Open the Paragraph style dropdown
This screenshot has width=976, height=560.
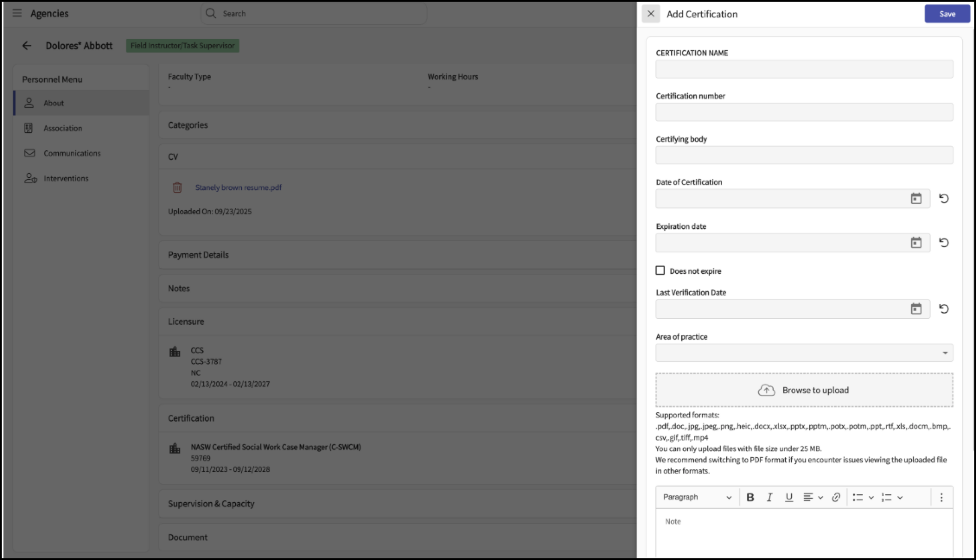click(x=697, y=497)
